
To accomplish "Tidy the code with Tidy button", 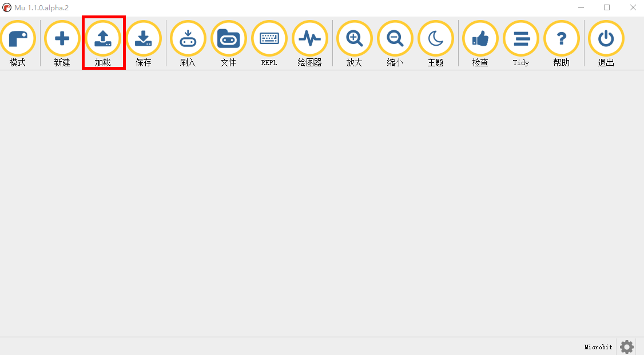I will point(521,43).
